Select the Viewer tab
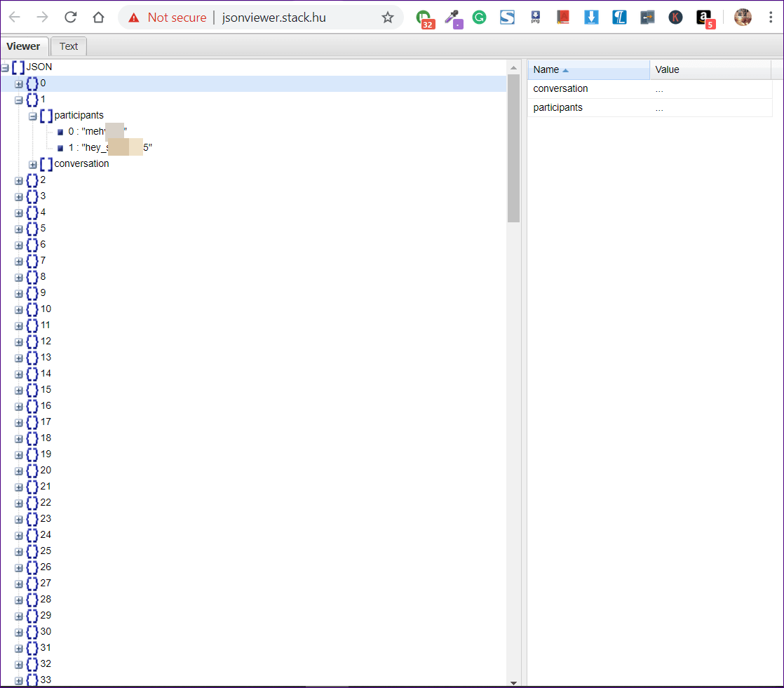This screenshot has width=784, height=688. click(x=24, y=46)
